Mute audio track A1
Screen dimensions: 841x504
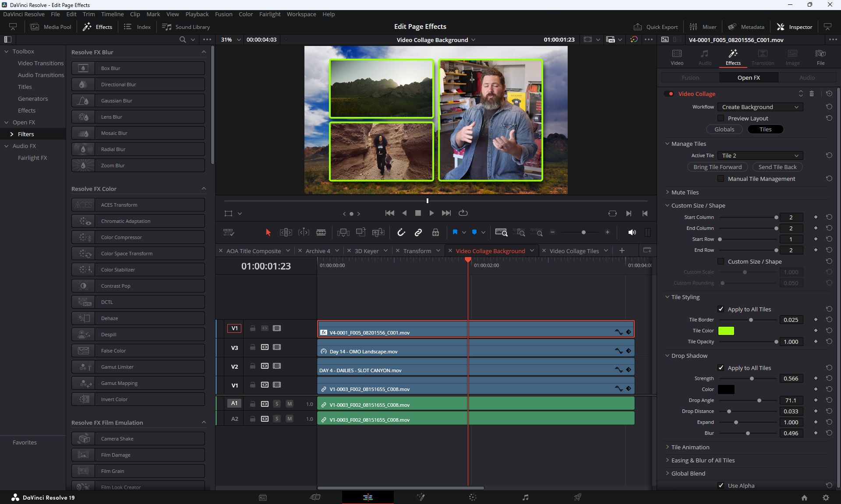tap(290, 404)
